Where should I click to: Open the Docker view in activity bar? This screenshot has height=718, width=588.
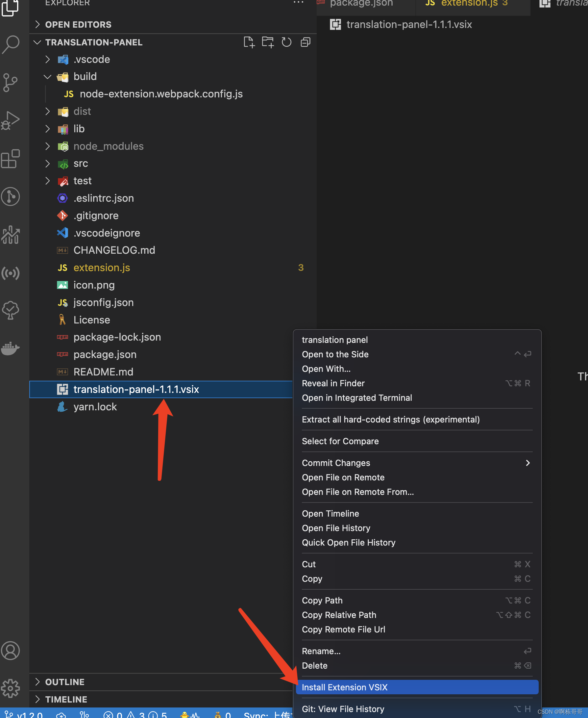(x=11, y=348)
